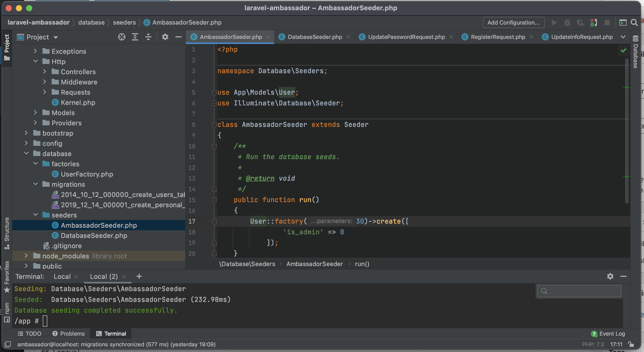The height and width of the screenshot is (352, 644).
Task: Click the editor vertical scrollbar
Action: click(x=627, y=130)
